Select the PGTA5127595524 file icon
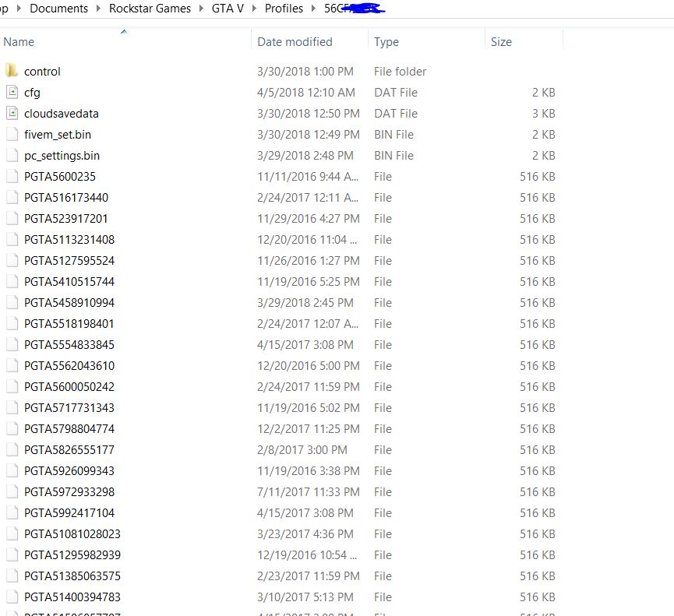This screenshot has height=616, width=674. coord(12,260)
